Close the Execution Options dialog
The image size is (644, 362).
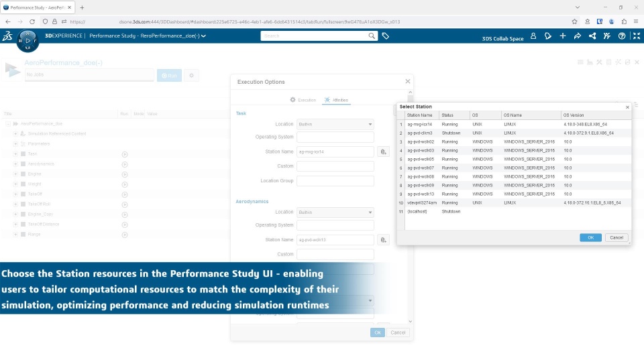(408, 81)
